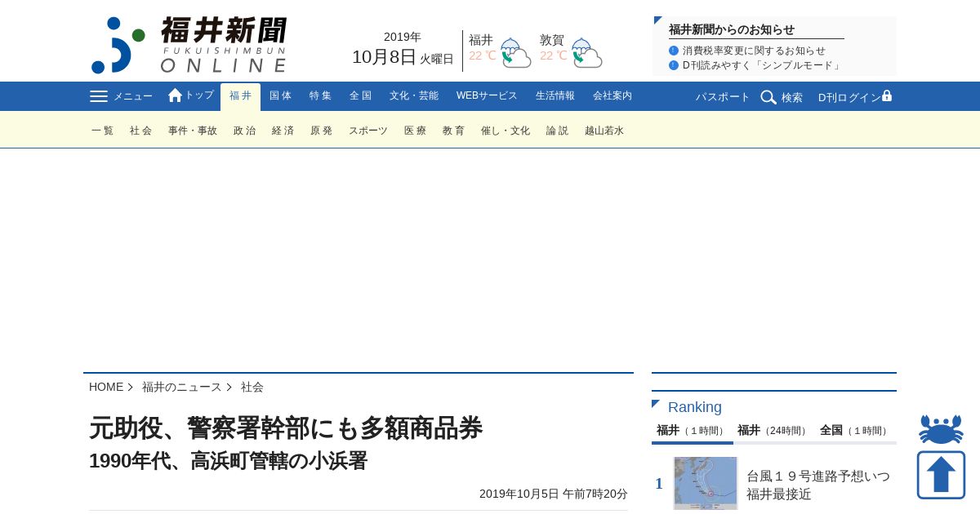Open the search magnifier icon
The width and height of the screenshot is (980, 514).
768,97
